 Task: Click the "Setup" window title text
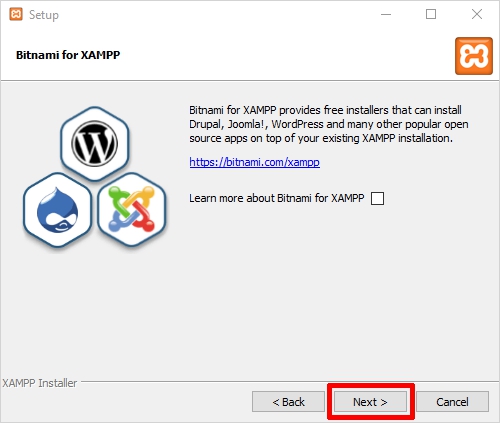pos(44,15)
